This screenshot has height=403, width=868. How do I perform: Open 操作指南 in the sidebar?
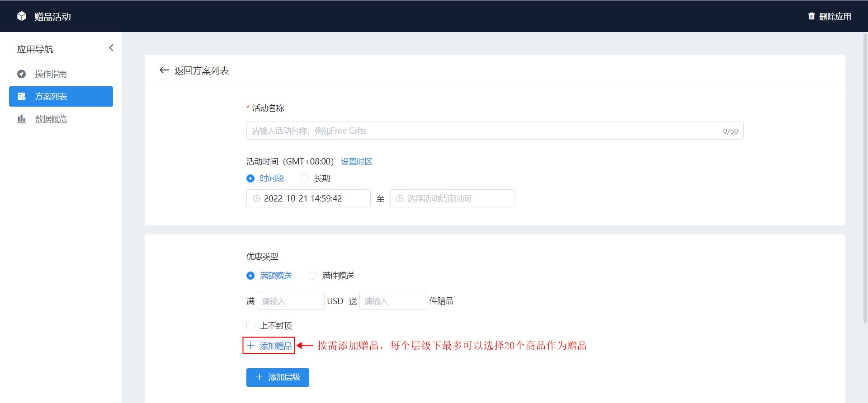point(61,74)
